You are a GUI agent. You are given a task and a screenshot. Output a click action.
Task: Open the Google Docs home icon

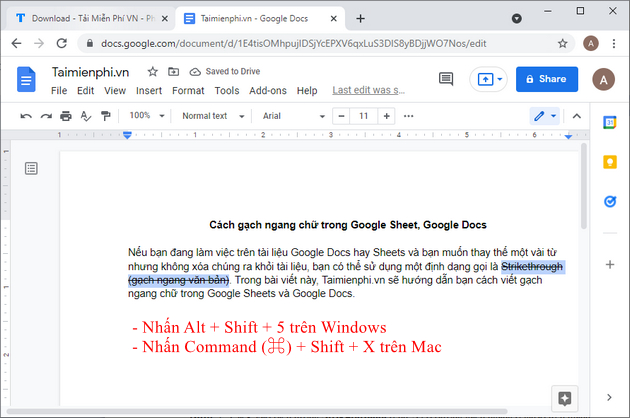[x=26, y=79]
